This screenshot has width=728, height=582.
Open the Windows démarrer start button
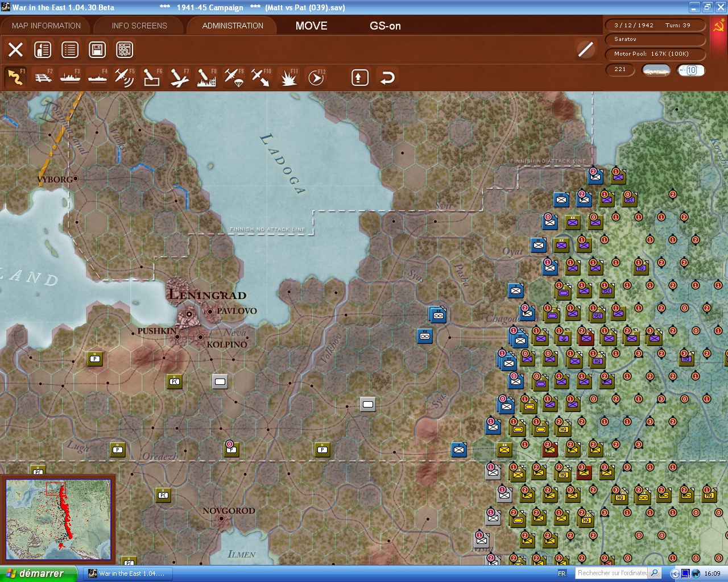coord(38,573)
